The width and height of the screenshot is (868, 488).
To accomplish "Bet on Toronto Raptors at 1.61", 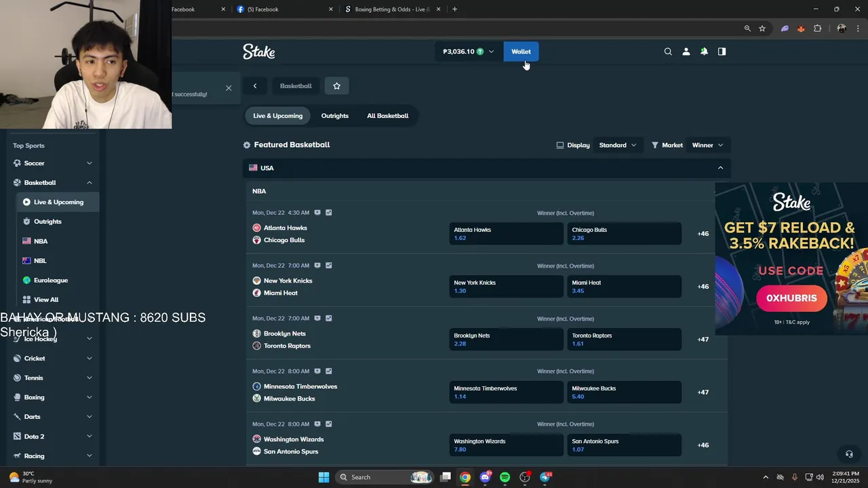I will point(624,340).
